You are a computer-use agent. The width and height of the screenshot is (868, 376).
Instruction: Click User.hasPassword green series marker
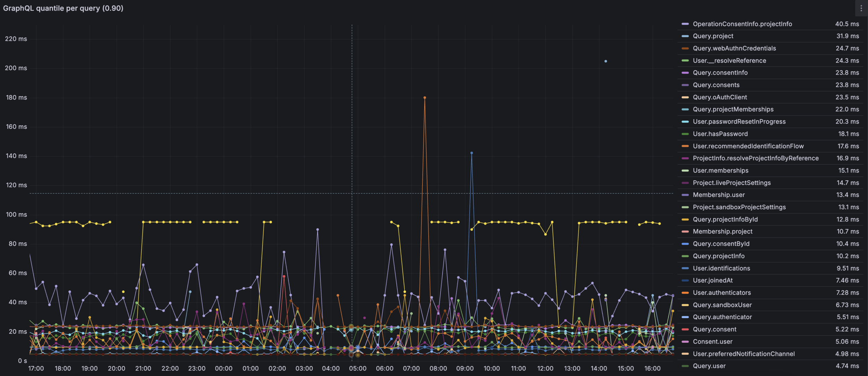[x=685, y=134]
